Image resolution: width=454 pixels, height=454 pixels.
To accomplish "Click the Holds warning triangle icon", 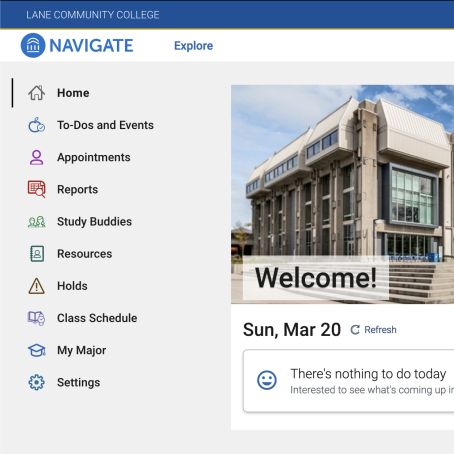I will tap(36, 286).
